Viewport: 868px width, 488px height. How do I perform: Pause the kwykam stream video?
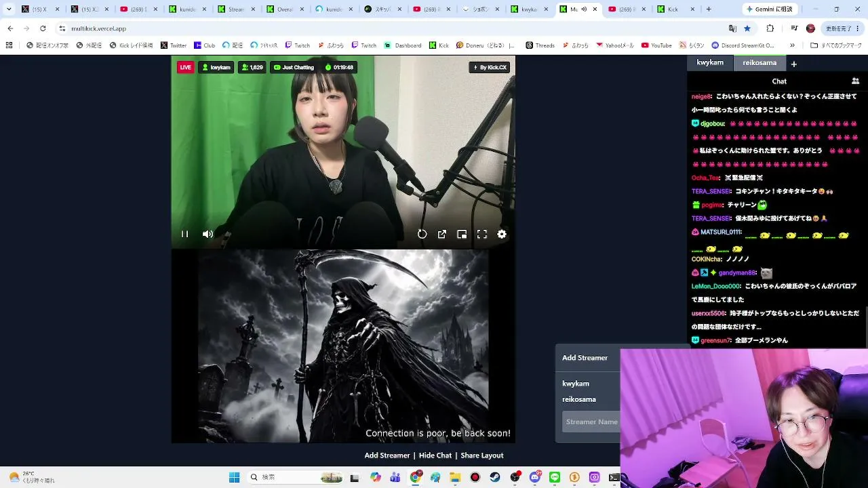[184, 234]
